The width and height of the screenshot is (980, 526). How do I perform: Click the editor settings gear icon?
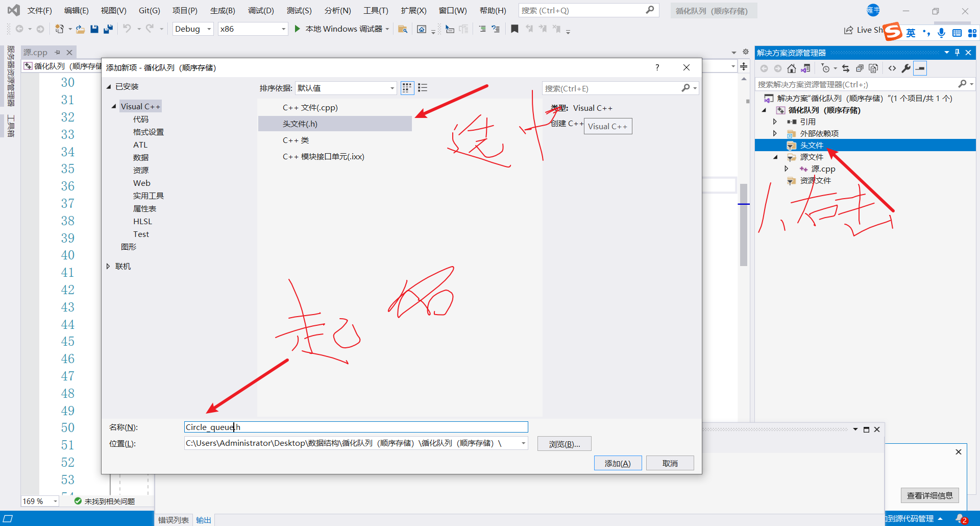[x=745, y=52]
